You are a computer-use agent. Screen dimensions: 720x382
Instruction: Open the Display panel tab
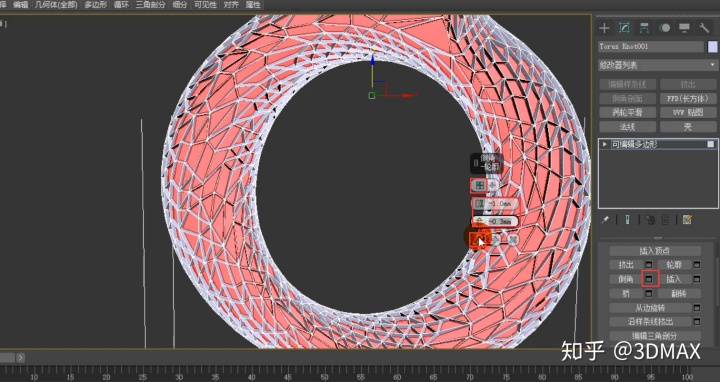[x=684, y=28]
